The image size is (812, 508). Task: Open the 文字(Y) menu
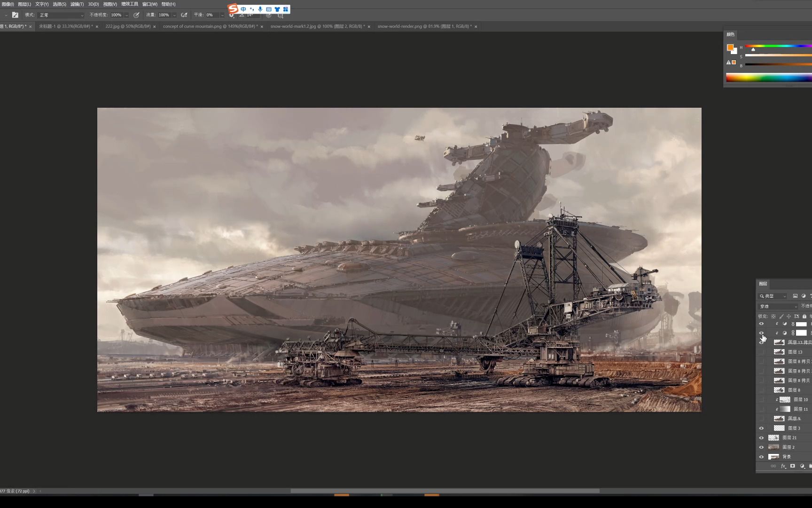42,4
